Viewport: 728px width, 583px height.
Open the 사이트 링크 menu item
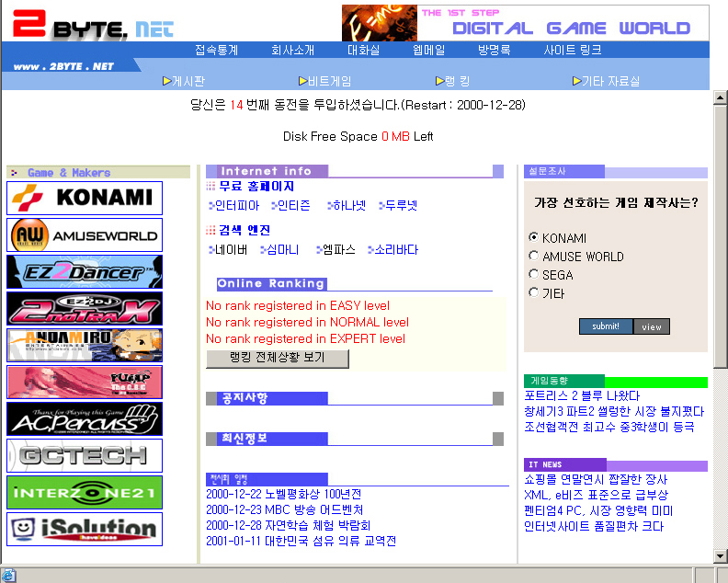coord(573,50)
